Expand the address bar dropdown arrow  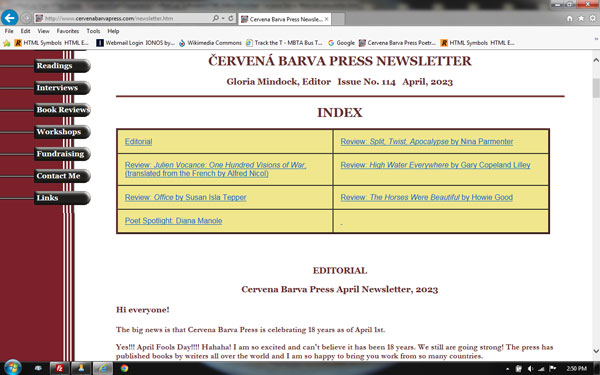click(223, 18)
